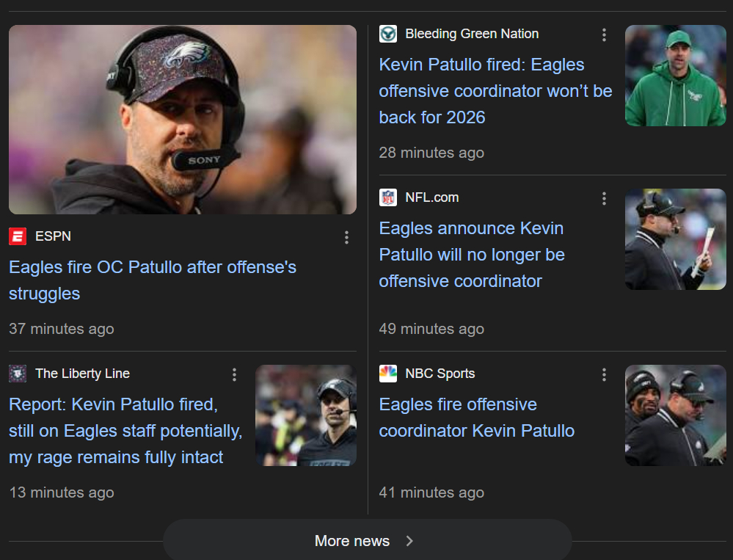This screenshot has height=560, width=733.
Task: Open 'Report: Kevin Patullo fired' Liberty Line article
Action: (x=125, y=431)
